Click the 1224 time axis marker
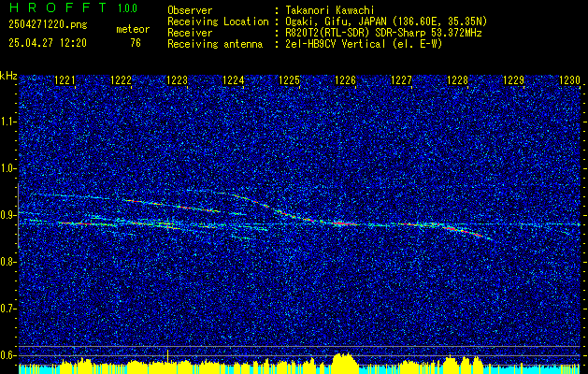 tap(234, 79)
